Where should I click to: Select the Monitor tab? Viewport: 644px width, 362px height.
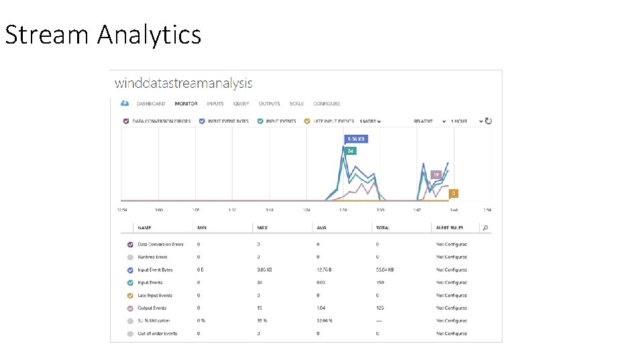tap(186, 104)
